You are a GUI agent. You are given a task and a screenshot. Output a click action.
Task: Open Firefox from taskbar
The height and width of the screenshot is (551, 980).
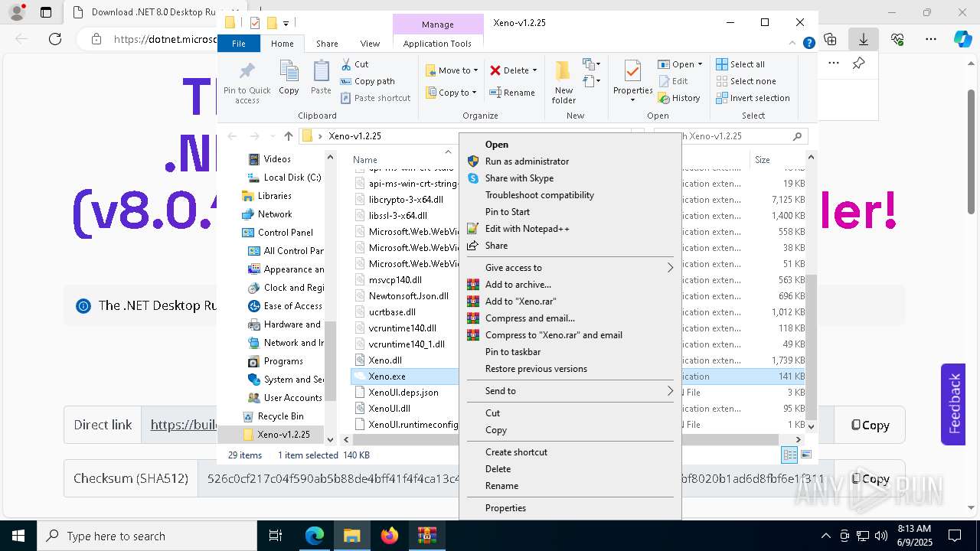[x=390, y=536]
